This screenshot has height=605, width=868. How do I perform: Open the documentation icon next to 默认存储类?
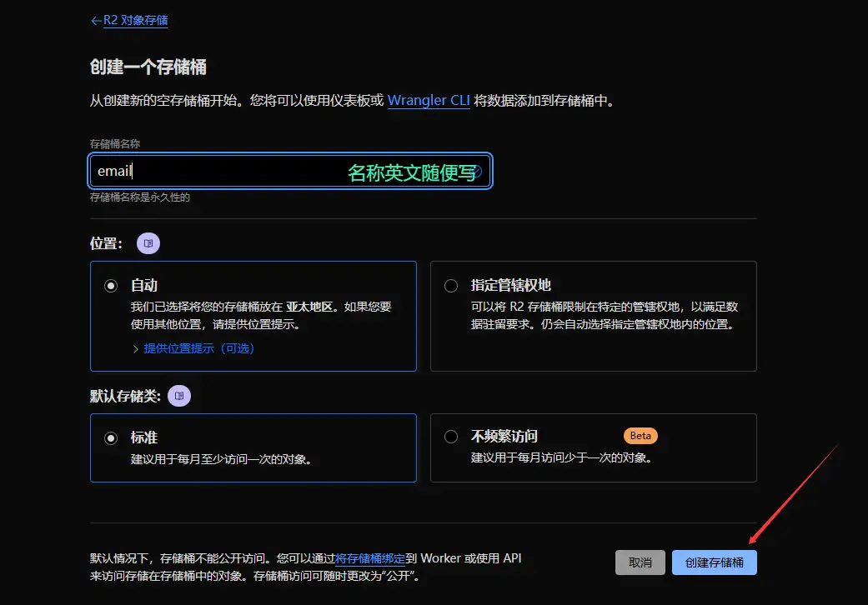pos(179,396)
